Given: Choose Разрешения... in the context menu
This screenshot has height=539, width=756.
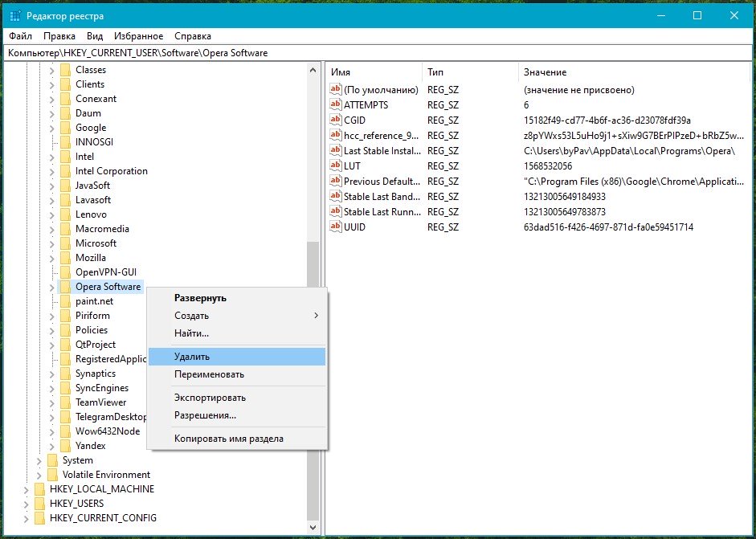Looking at the screenshot, I should click(x=237, y=415).
